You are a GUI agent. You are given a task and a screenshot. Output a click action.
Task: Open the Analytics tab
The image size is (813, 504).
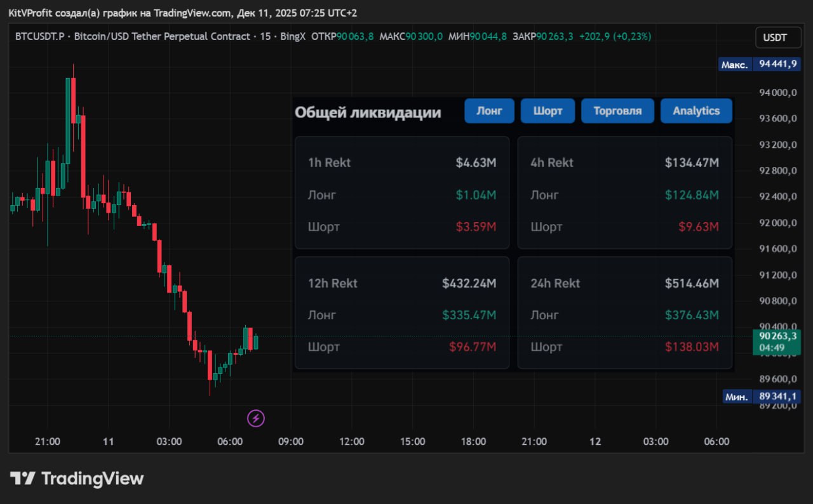[696, 111]
